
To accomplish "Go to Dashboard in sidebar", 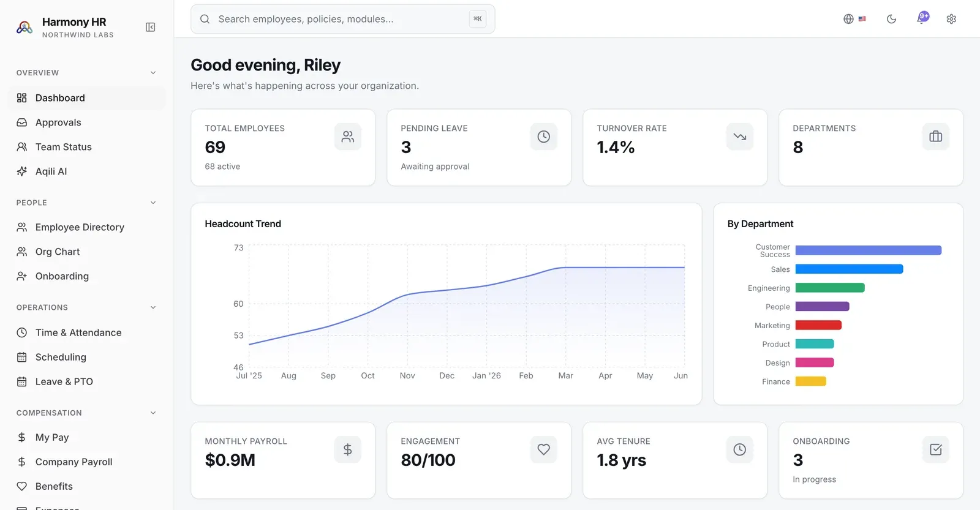I will (x=87, y=98).
